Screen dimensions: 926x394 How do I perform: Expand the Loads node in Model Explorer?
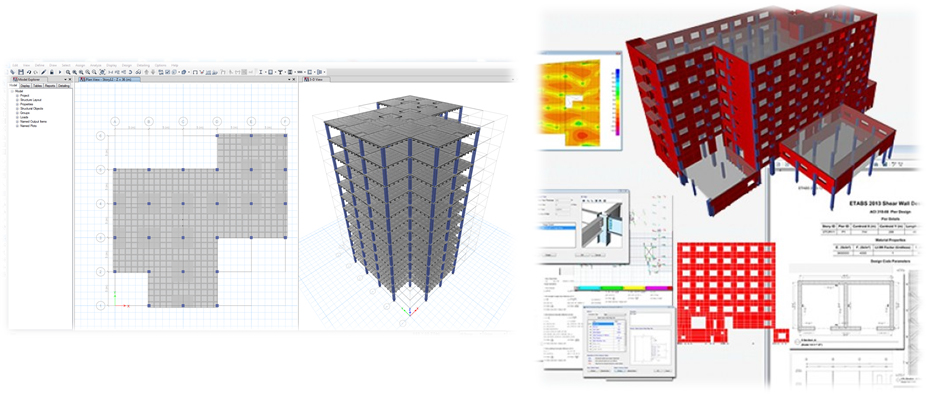point(17,117)
